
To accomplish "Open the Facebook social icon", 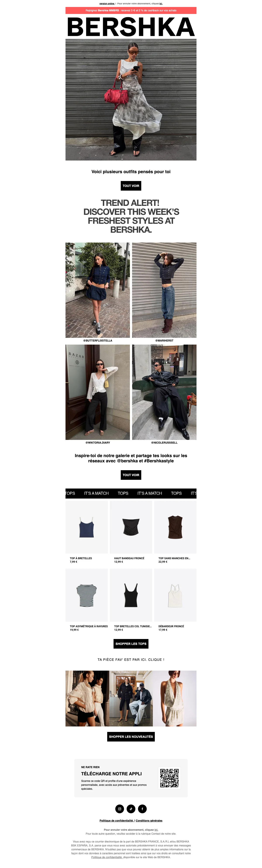I will pyautogui.click(x=142, y=809).
